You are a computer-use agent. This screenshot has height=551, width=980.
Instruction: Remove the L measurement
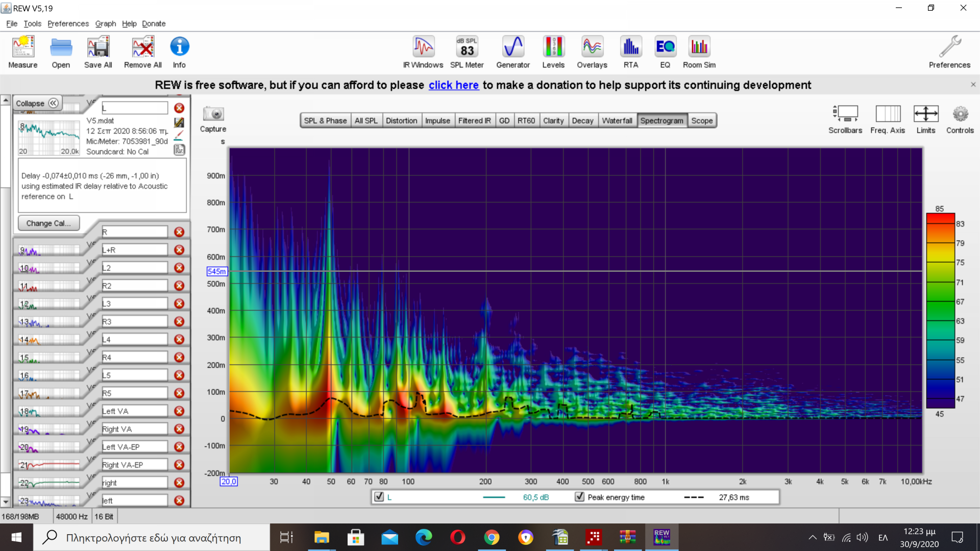179,108
